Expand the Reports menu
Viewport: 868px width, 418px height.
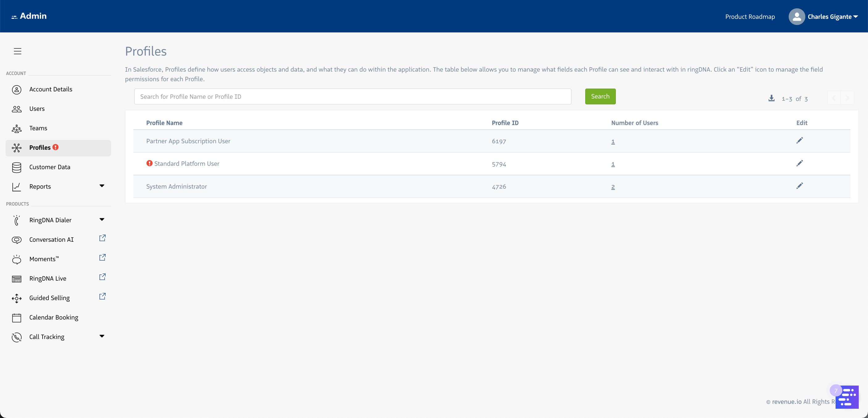coord(102,186)
